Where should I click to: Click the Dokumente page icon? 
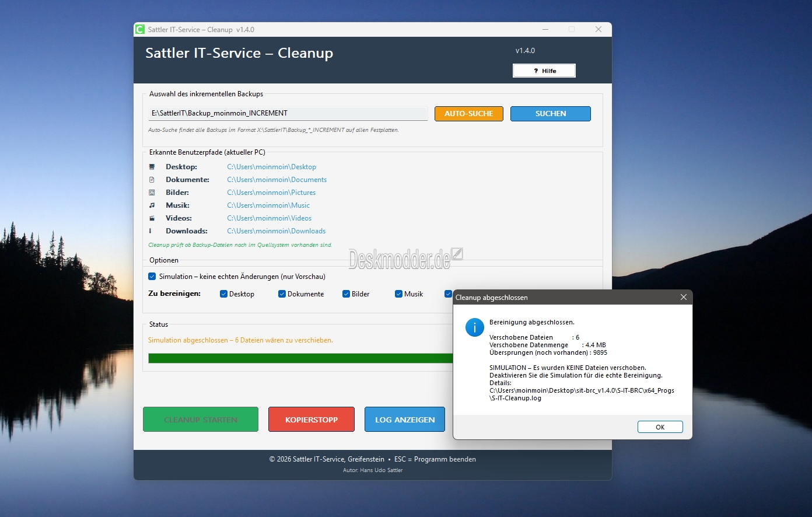click(x=152, y=180)
